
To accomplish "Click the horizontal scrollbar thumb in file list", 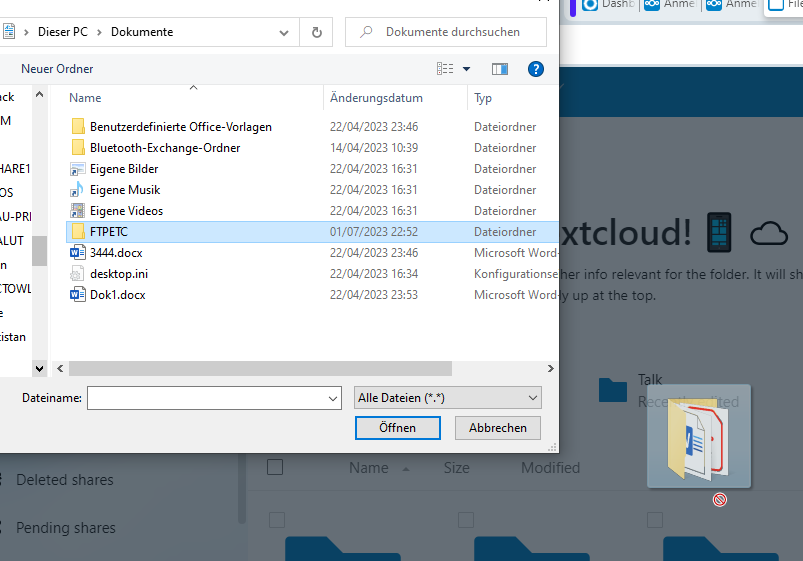I will (260, 368).
